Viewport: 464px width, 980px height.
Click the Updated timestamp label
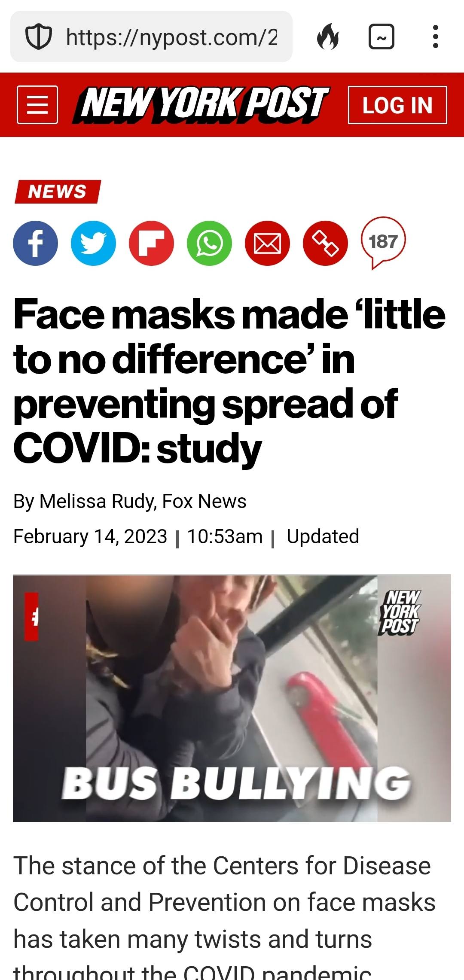(323, 536)
